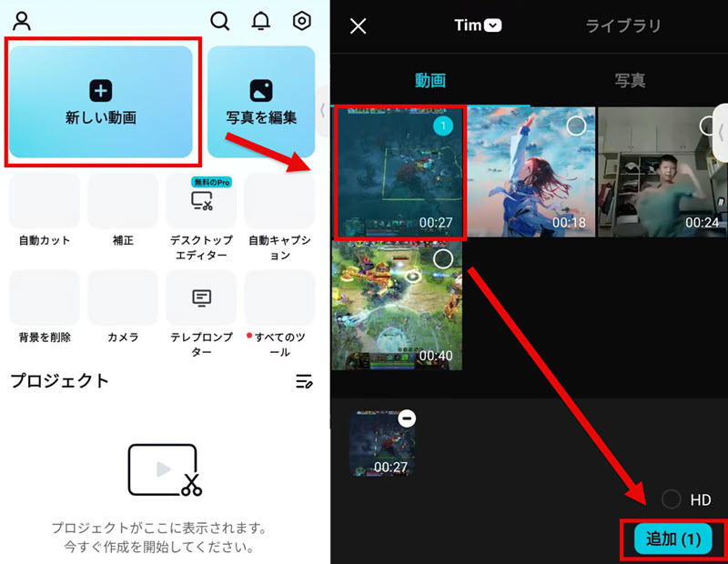Screen dimensions: 728x564
Task: Open the Tim album dropdown
Action: pos(478,25)
